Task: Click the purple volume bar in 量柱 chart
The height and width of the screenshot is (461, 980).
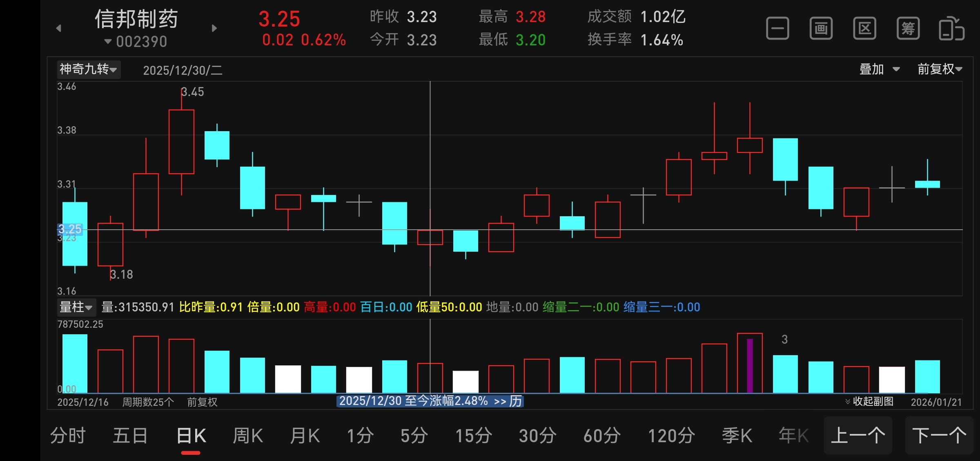Action: 750,365
